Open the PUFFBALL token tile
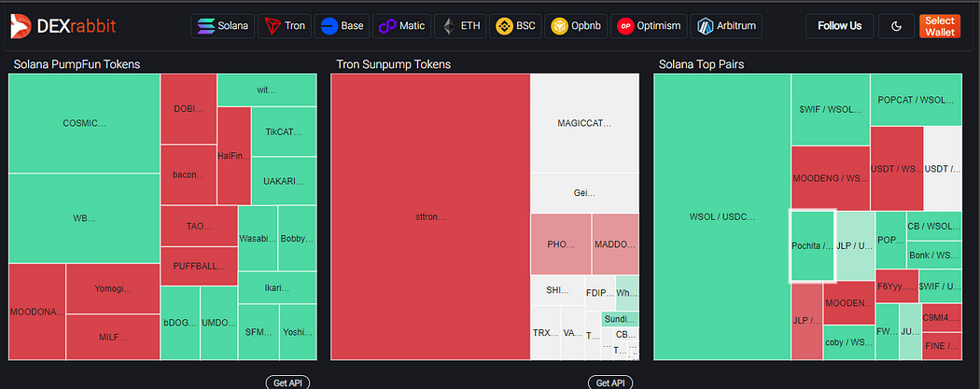Viewport: 980px width, 389px height. click(200, 266)
